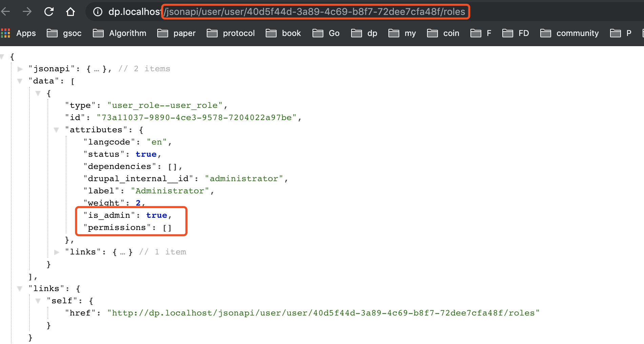Open the community bookmark folder
Image resolution: width=644 pixels, height=344 pixels.
(x=569, y=33)
